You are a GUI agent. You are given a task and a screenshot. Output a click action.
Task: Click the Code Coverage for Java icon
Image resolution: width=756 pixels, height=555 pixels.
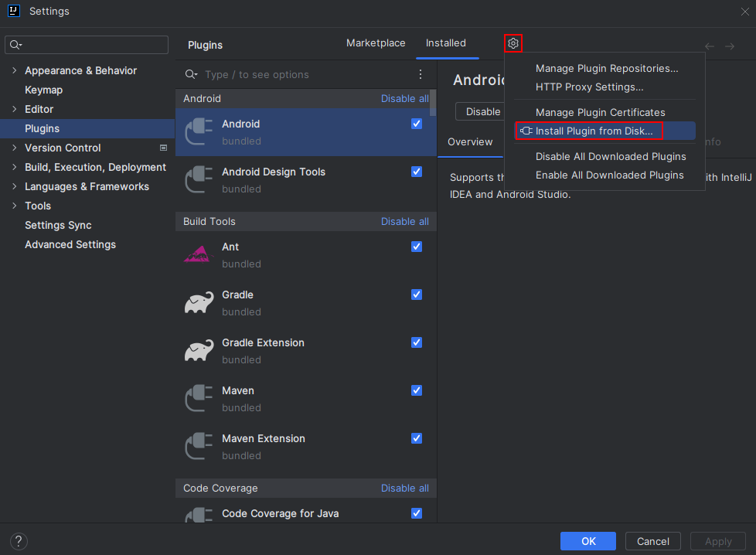coord(199,515)
